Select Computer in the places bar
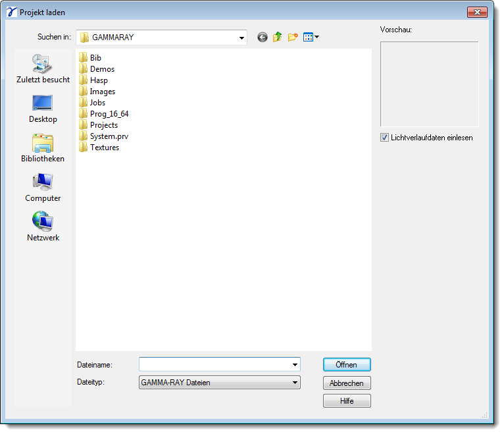 point(43,188)
